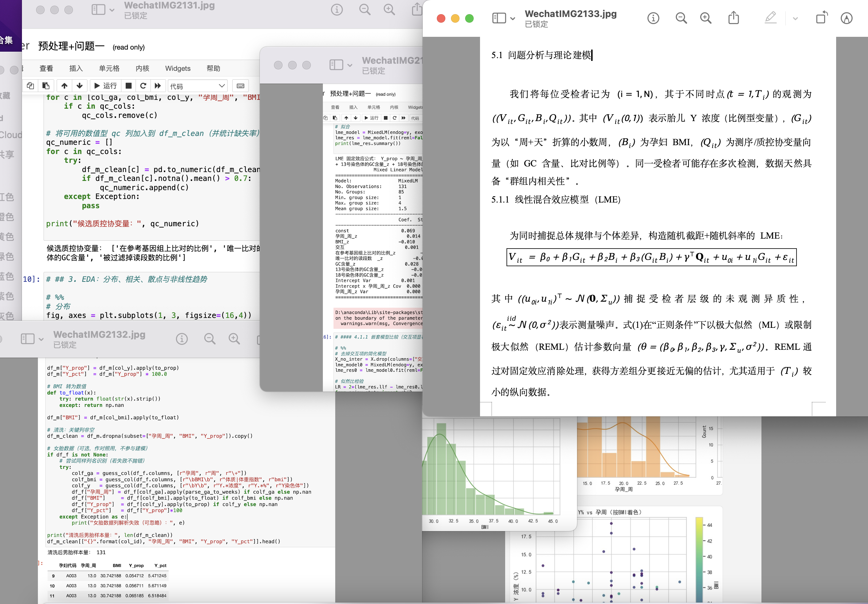868x604 pixels.
Task: Click copy cells icon in WechatIMG2131 notebook toolbar
Action: (x=30, y=86)
